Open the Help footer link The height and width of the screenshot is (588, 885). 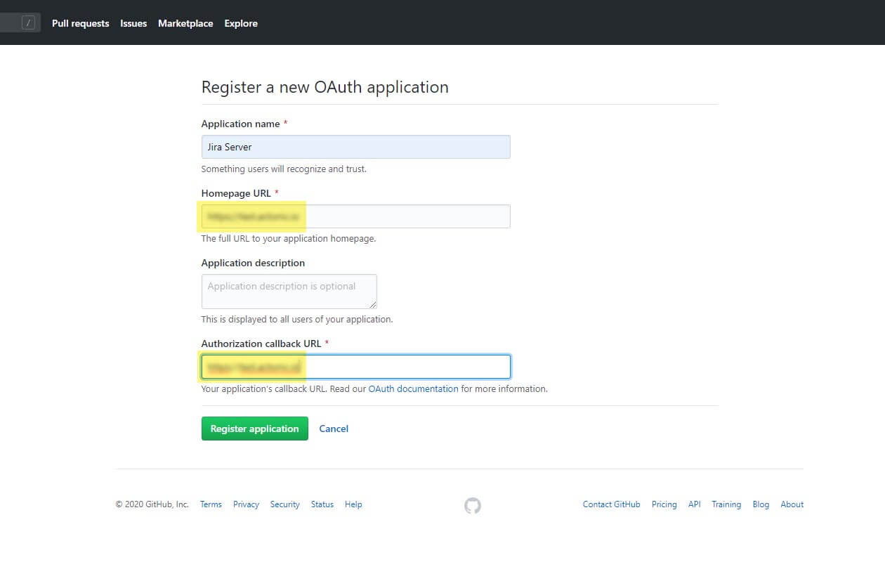point(353,504)
